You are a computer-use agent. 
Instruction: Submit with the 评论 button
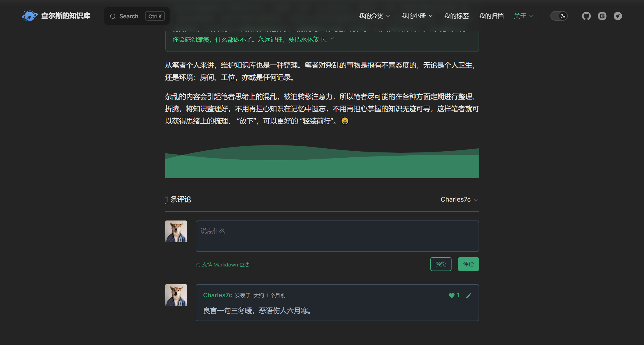(468, 264)
